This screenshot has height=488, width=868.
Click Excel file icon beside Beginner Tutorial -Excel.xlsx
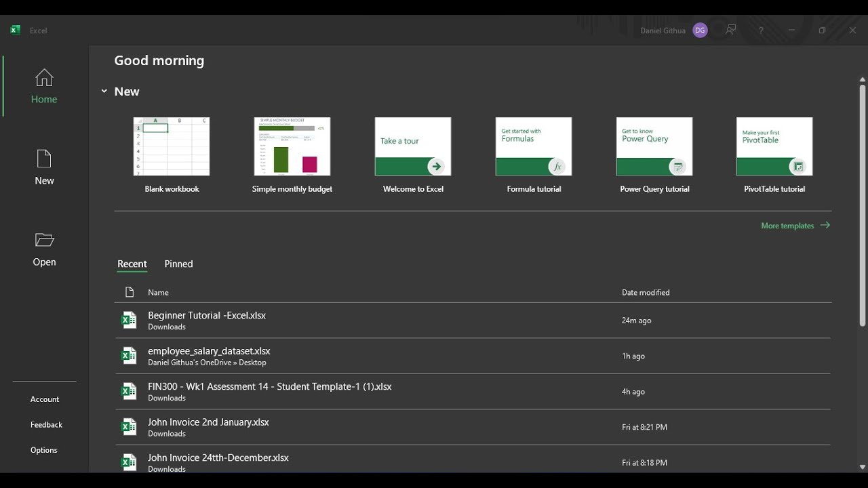pyautogui.click(x=128, y=320)
